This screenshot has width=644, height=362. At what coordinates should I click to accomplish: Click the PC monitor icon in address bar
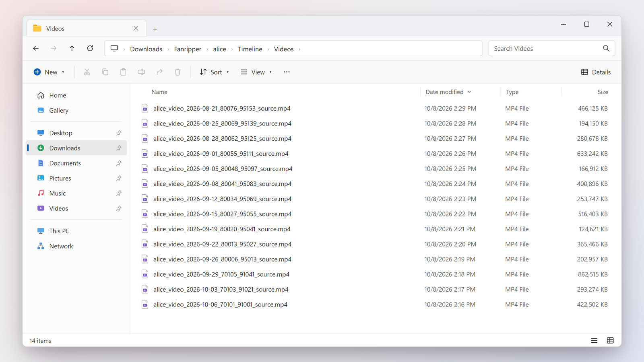tap(114, 48)
